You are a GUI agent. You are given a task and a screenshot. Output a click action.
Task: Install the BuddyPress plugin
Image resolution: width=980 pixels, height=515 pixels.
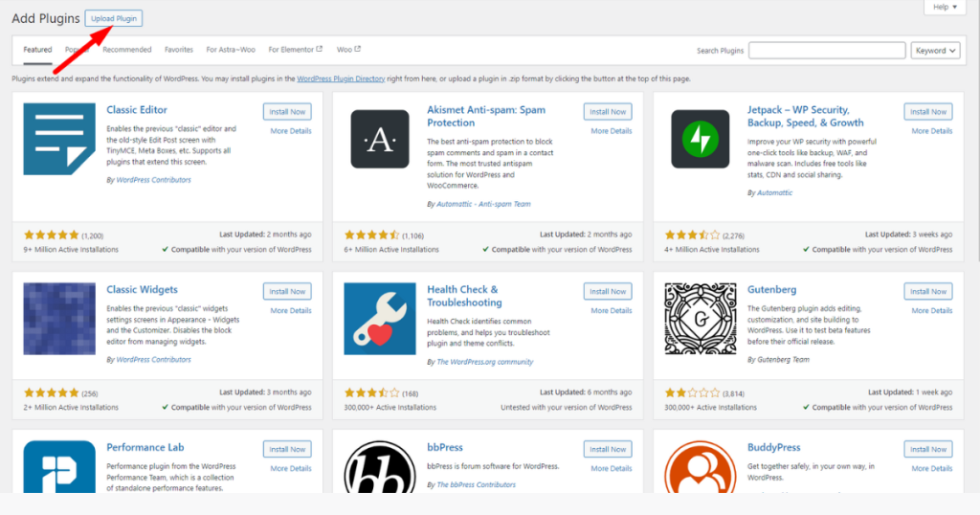[928, 449]
